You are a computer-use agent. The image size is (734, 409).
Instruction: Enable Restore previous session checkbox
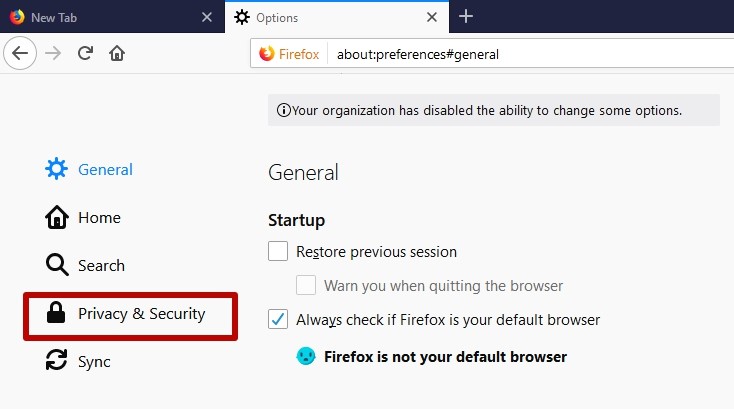pyautogui.click(x=278, y=251)
